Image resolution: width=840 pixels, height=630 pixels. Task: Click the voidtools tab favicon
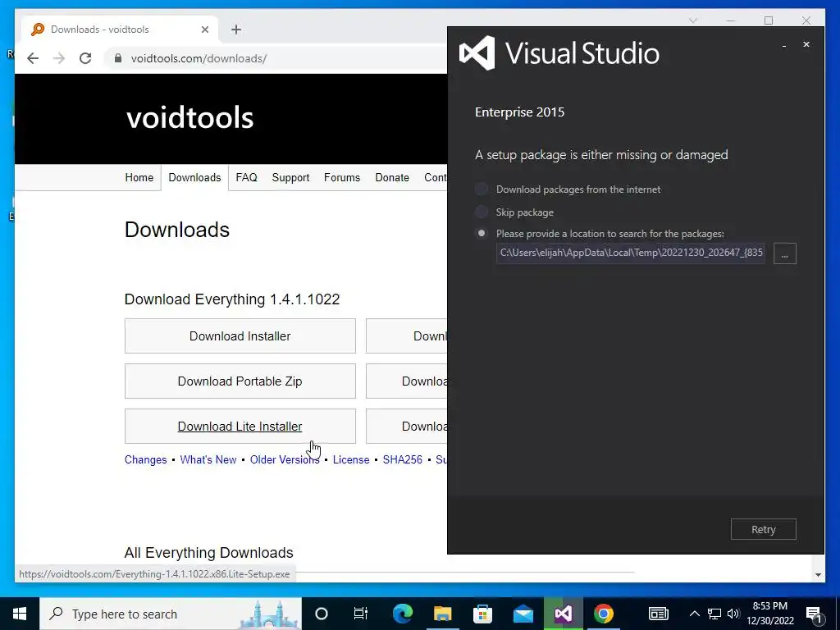point(38,30)
